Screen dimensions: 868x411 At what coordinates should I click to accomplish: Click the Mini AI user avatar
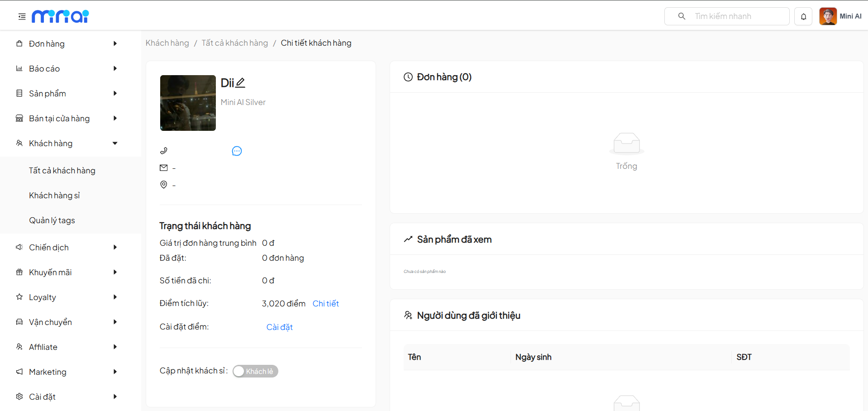[828, 16]
